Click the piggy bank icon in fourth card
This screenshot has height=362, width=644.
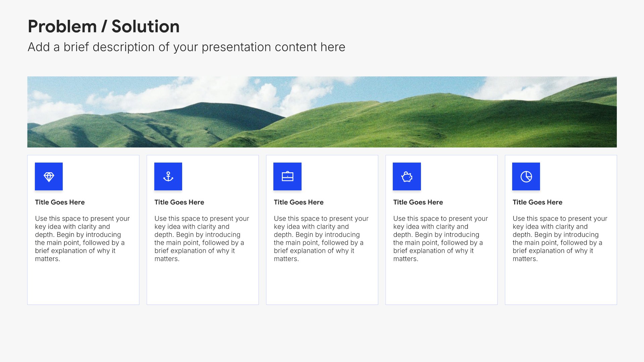pyautogui.click(x=407, y=177)
